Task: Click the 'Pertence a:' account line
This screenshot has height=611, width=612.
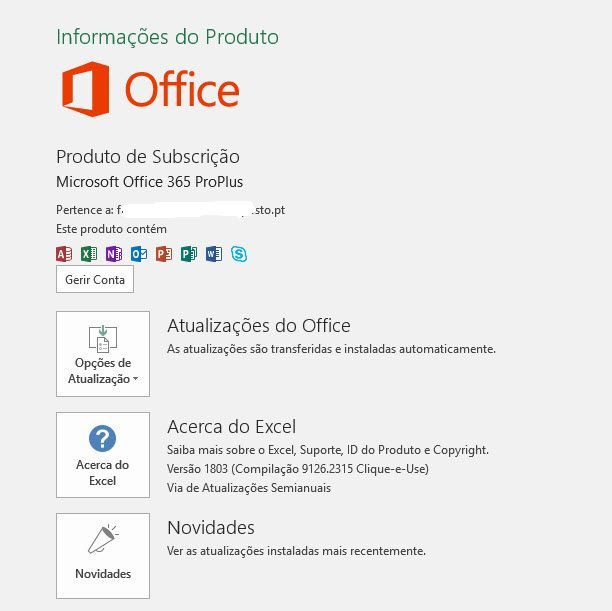Action: 171,210
